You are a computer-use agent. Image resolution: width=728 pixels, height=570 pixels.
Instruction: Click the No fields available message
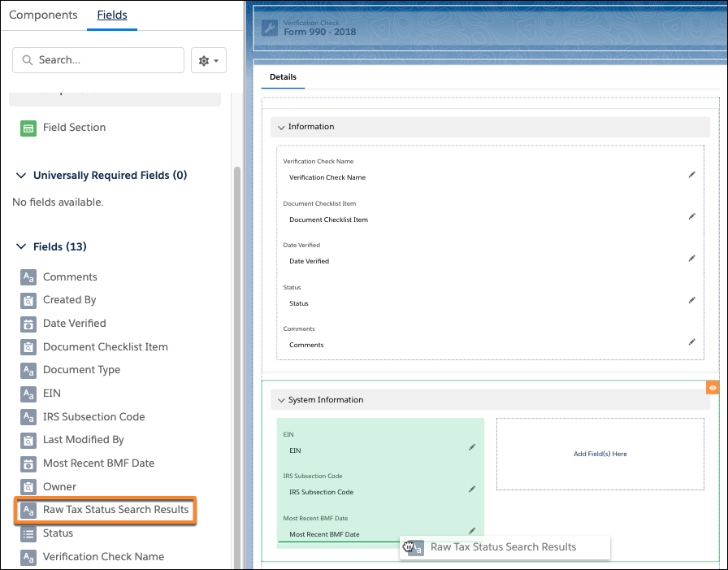[x=58, y=202]
